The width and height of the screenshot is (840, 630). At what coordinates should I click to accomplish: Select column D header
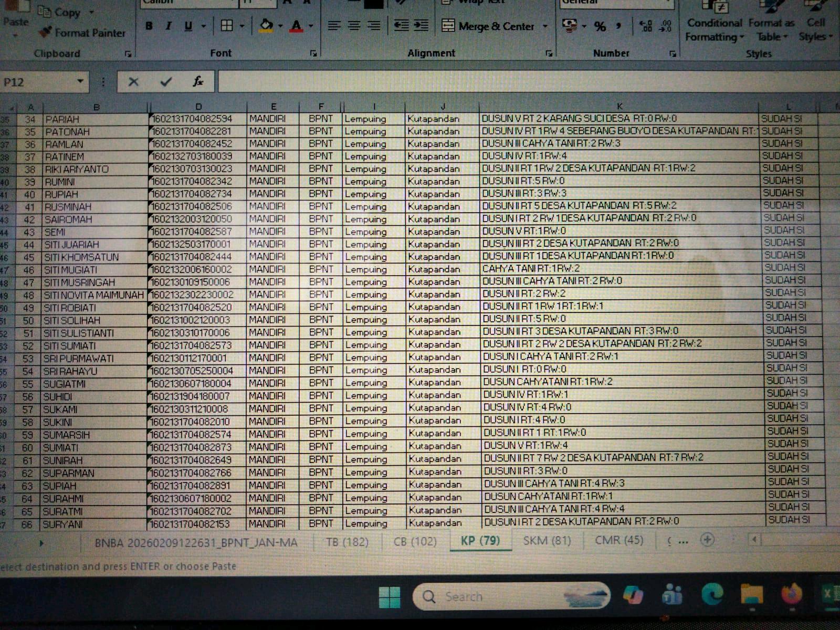tap(198, 107)
